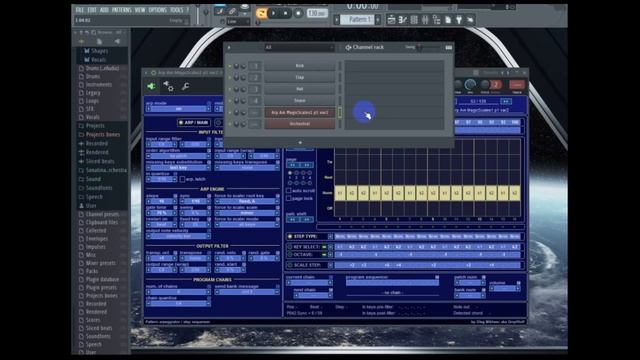Screen dimensions: 640x360
Task: Click the middle browser header icon
Action: (x=99, y=41)
